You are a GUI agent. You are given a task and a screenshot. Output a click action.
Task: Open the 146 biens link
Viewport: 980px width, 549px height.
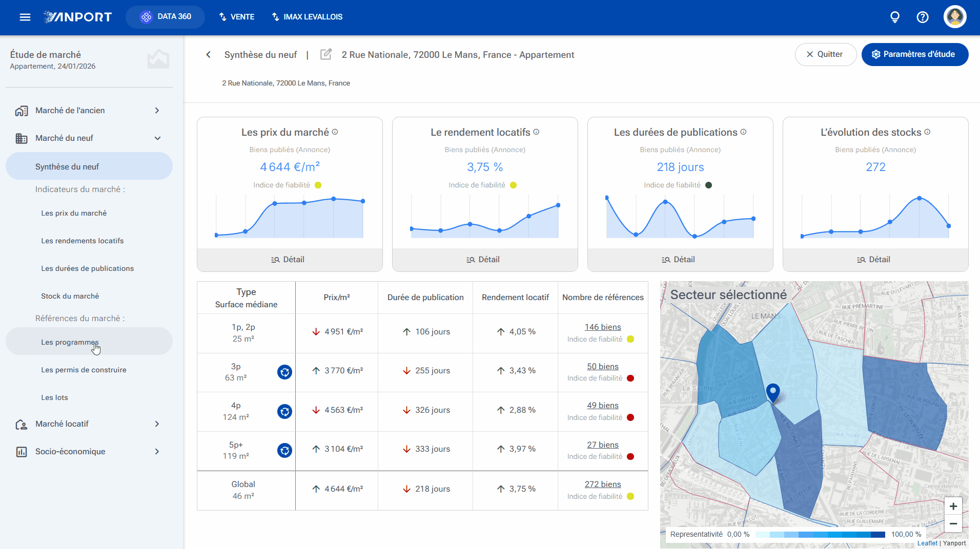[x=603, y=327]
